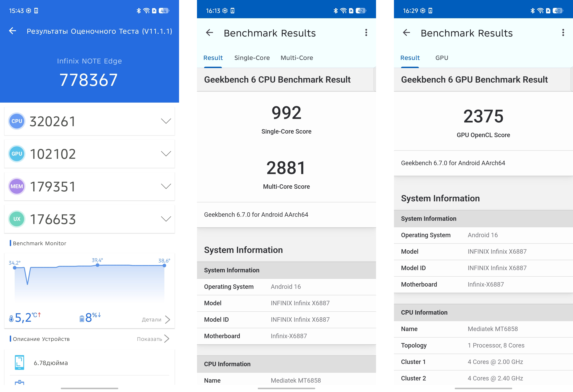573x392 pixels.
Task: Select Result tab on CPU benchmark screen
Action: (213, 58)
